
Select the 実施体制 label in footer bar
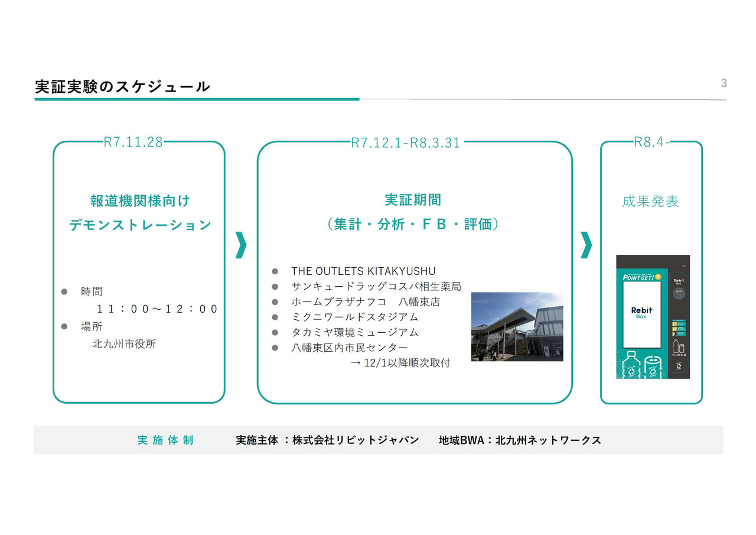point(165,440)
